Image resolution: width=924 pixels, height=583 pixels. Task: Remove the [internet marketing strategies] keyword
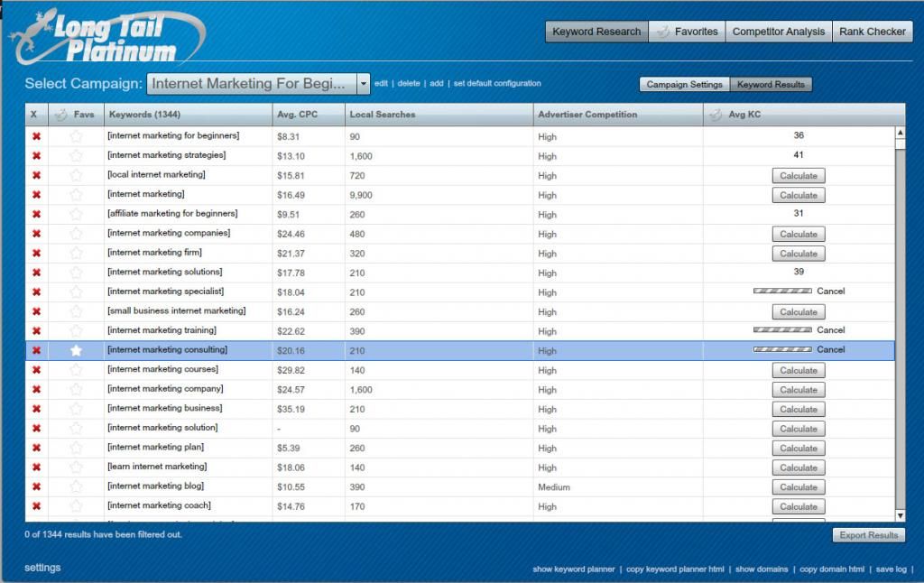pyautogui.click(x=36, y=155)
